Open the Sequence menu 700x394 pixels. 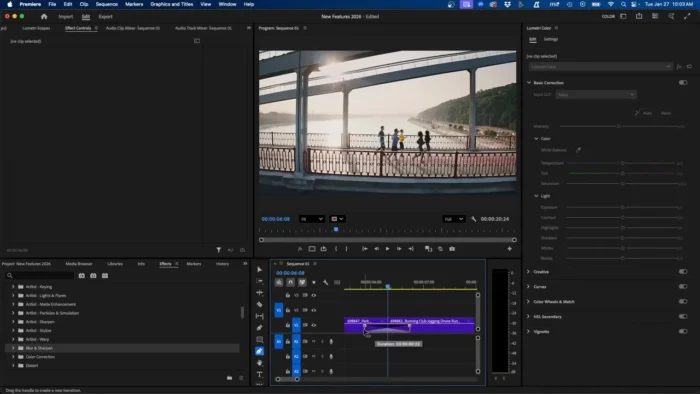[x=106, y=4]
